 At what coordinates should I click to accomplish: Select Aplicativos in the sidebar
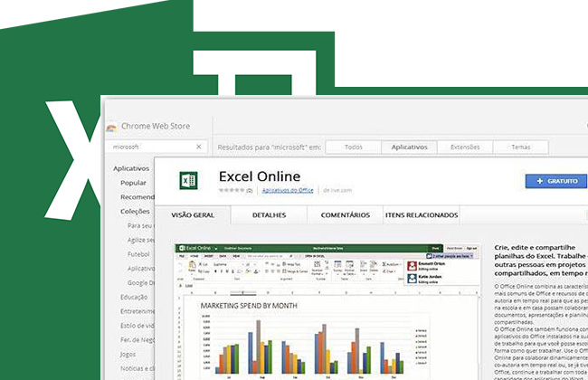coord(131,168)
